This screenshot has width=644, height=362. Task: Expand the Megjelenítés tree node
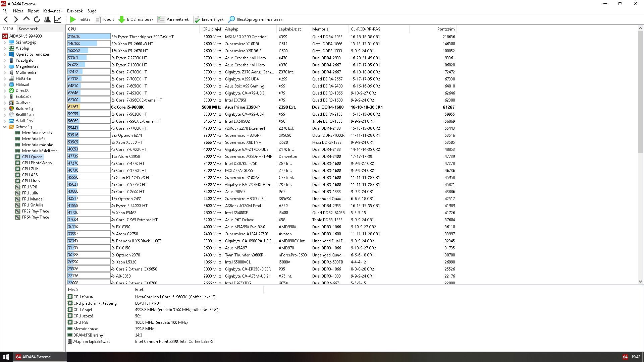[5, 66]
